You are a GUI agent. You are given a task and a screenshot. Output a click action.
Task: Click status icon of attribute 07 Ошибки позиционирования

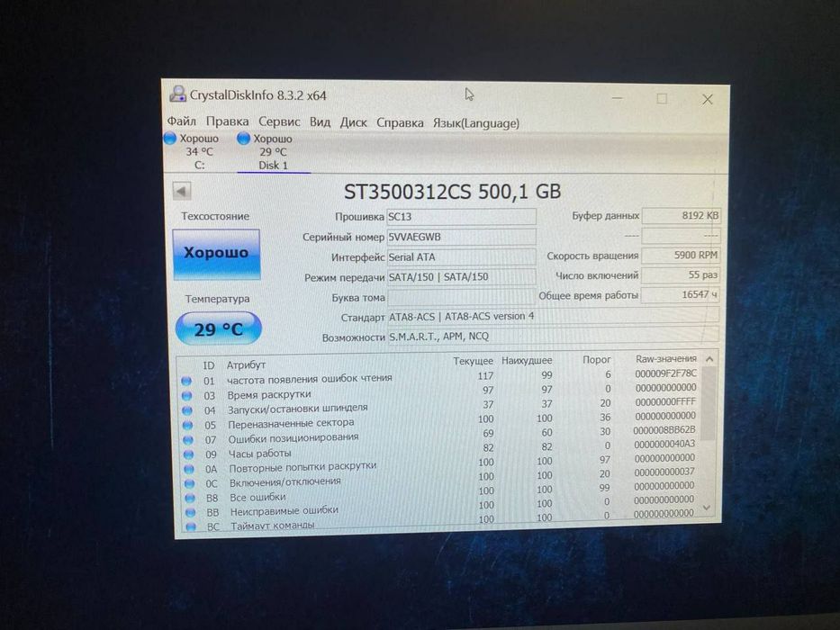(x=188, y=440)
